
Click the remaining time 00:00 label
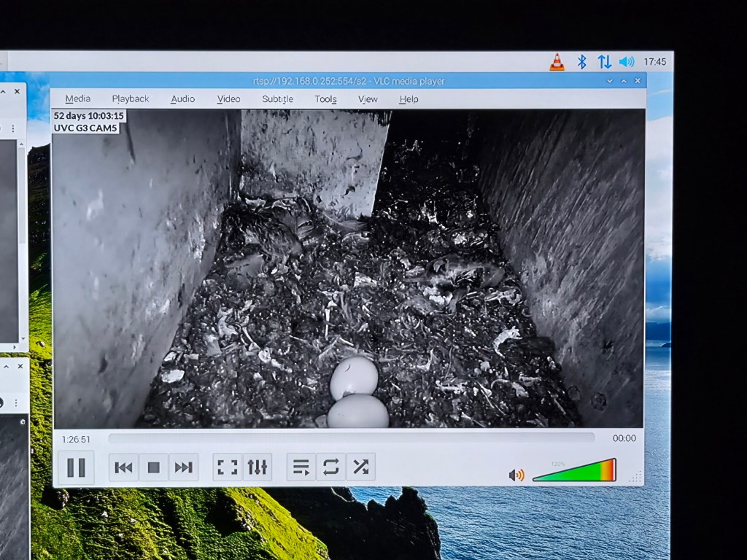tap(624, 438)
